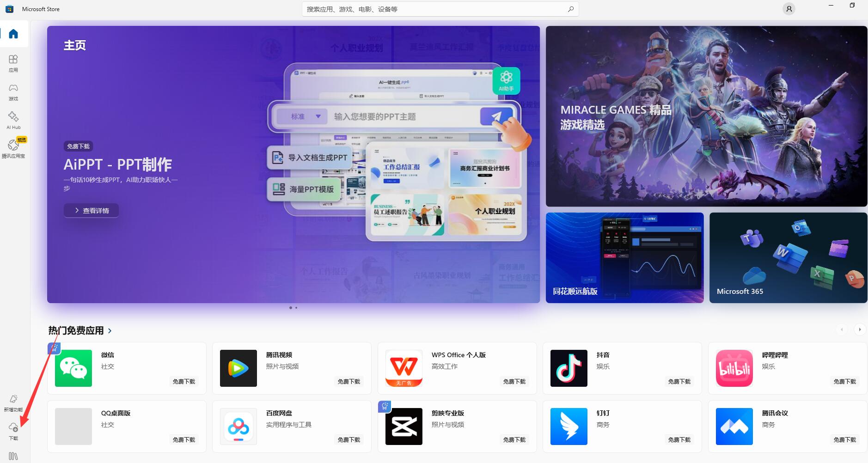Go to next apps page arrow

[x=860, y=329]
